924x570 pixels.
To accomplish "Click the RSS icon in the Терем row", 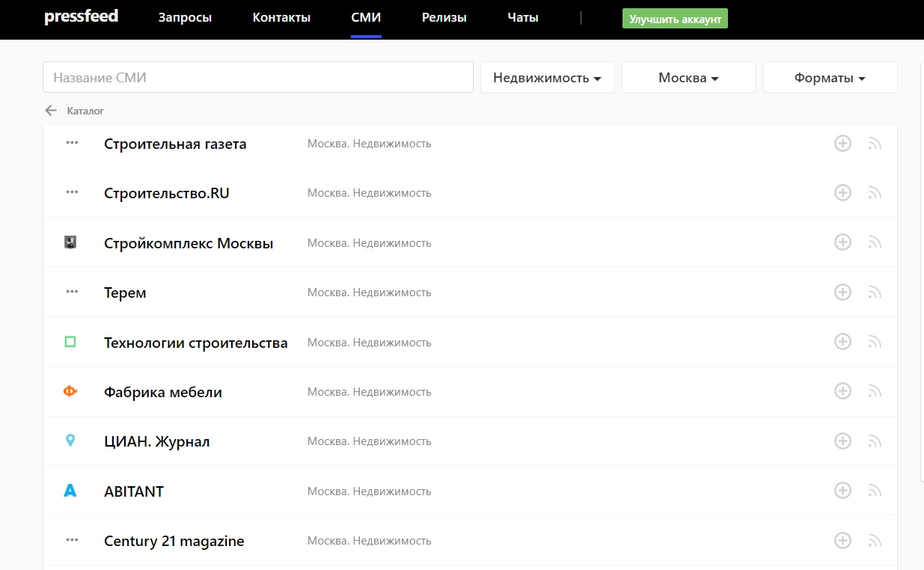I will point(875,292).
